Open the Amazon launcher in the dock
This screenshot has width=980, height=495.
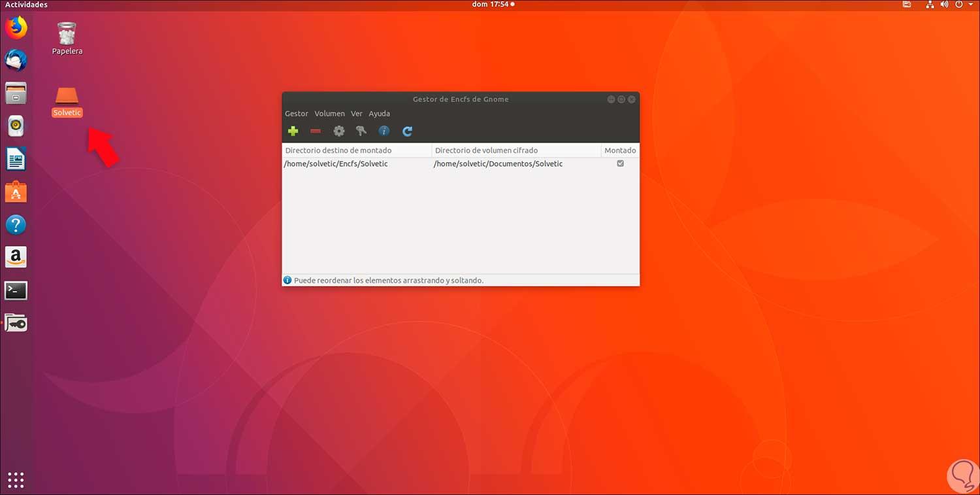click(x=16, y=257)
